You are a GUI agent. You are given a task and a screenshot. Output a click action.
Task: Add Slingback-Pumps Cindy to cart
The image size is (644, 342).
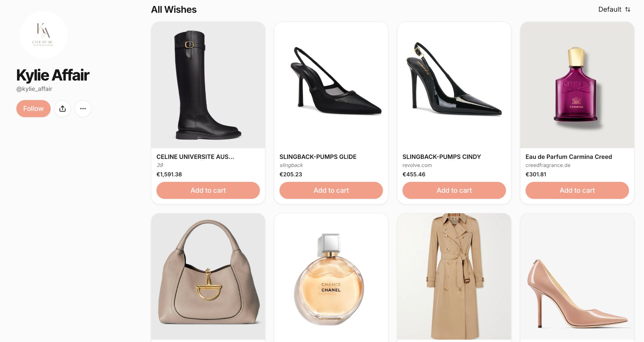pyautogui.click(x=454, y=190)
